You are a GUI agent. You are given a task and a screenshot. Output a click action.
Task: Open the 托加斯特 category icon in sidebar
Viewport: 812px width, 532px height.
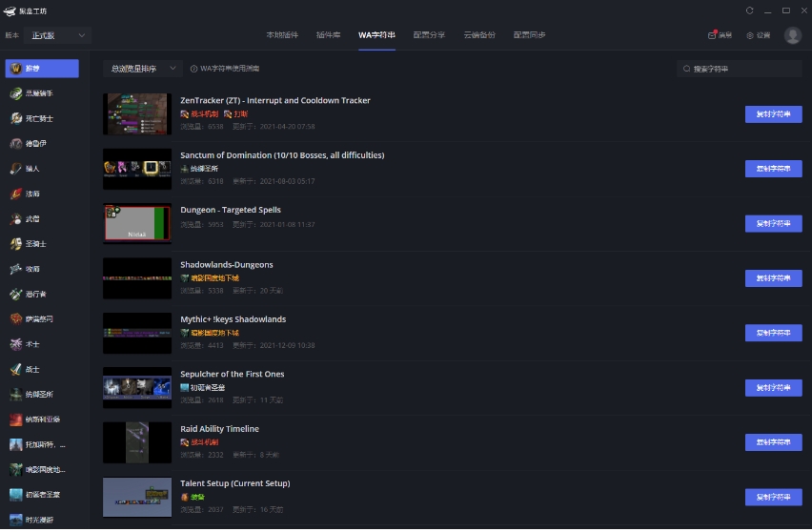coord(16,444)
